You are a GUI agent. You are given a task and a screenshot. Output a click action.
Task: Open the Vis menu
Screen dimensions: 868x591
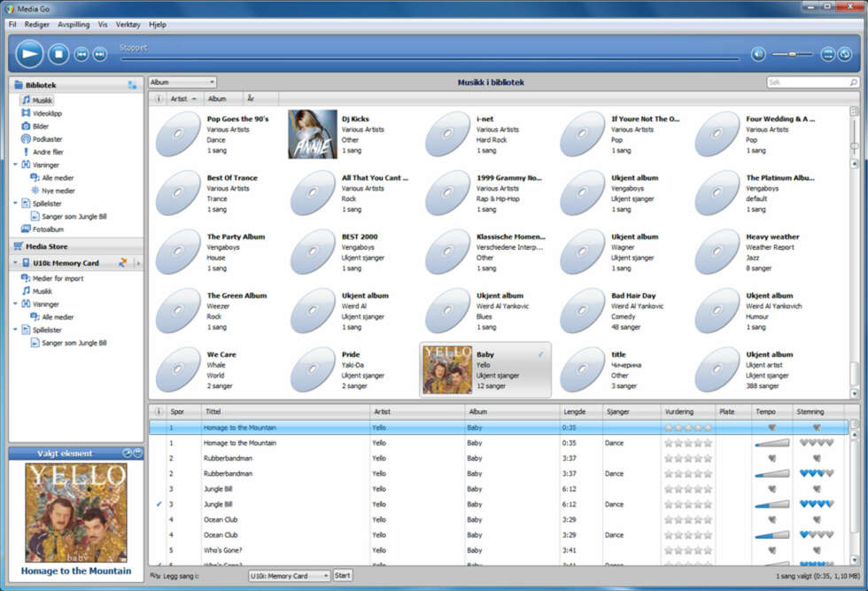pyautogui.click(x=103, y=25)
